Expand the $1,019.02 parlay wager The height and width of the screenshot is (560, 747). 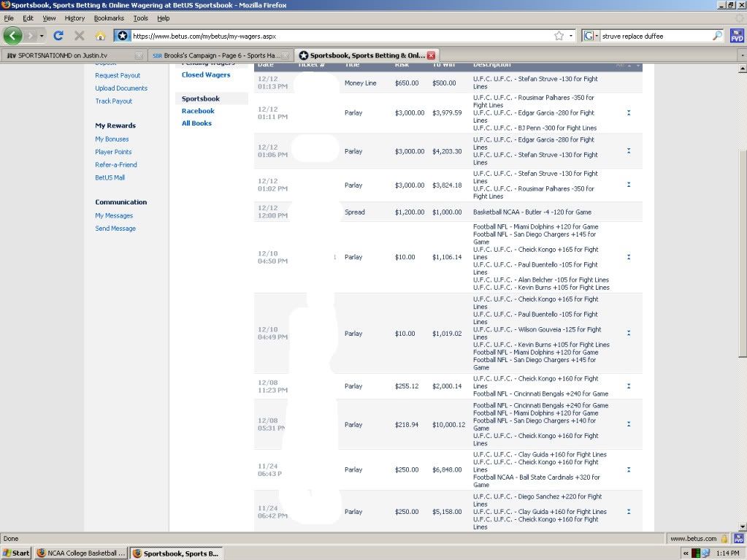pos(629,334)
